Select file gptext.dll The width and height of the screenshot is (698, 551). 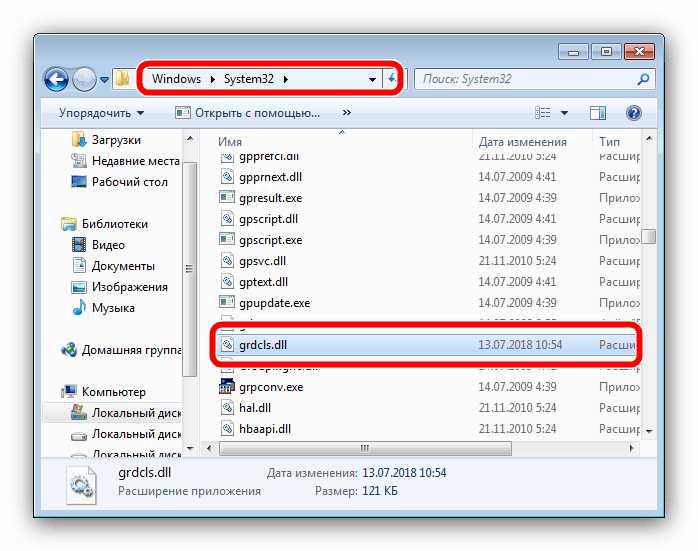click(427, 282)
